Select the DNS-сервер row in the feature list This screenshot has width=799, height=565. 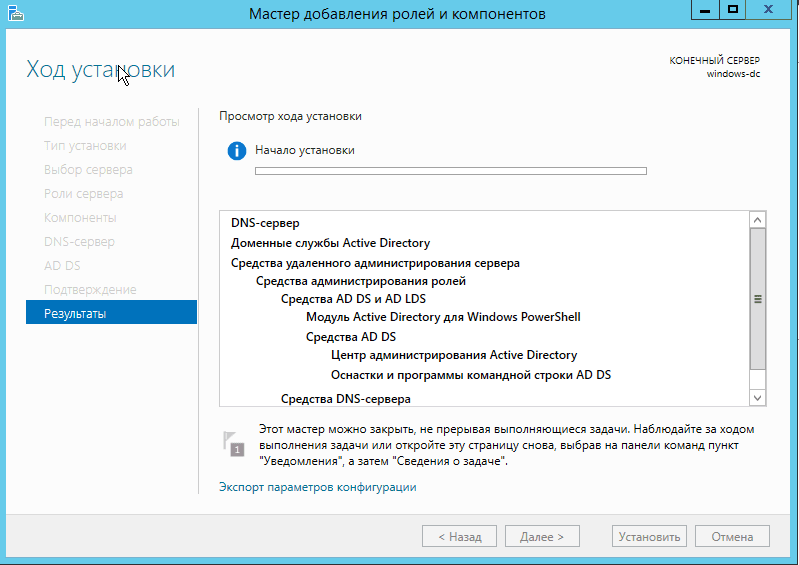coord(265,223)
